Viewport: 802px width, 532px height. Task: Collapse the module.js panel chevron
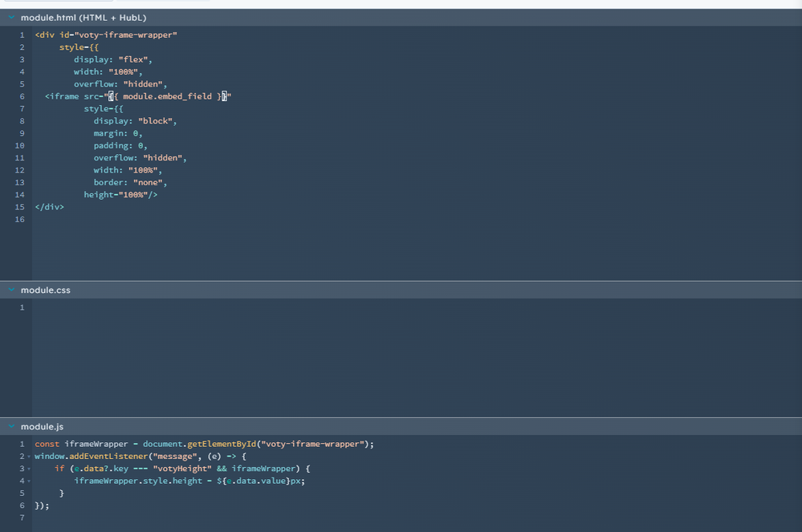11,426
